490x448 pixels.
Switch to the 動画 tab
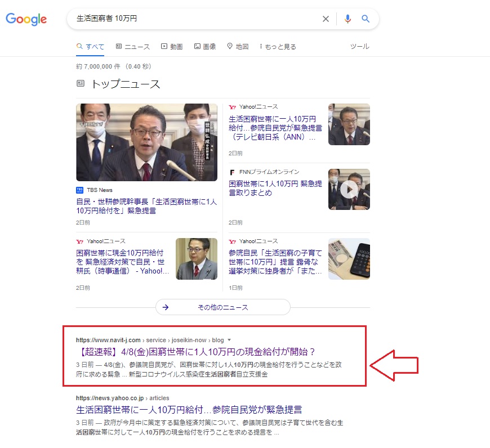(172, 47)
